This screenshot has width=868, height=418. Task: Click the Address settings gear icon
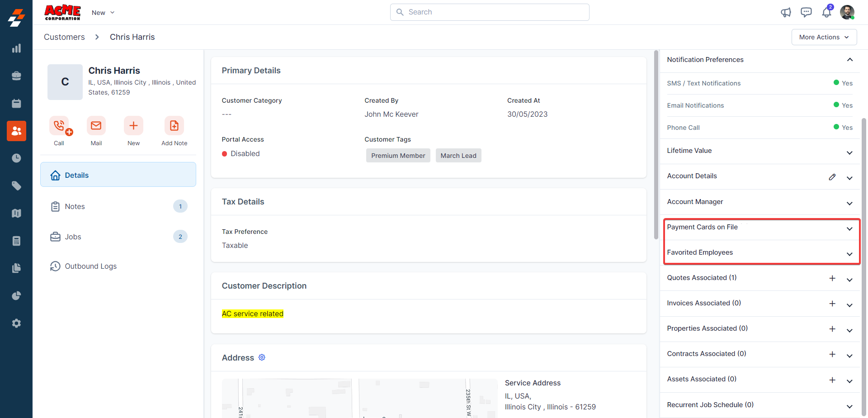coord(262,357)
